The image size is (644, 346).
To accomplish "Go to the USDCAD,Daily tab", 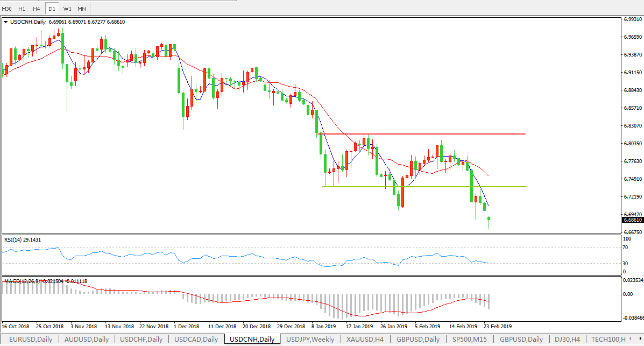I will click(196, 340).
